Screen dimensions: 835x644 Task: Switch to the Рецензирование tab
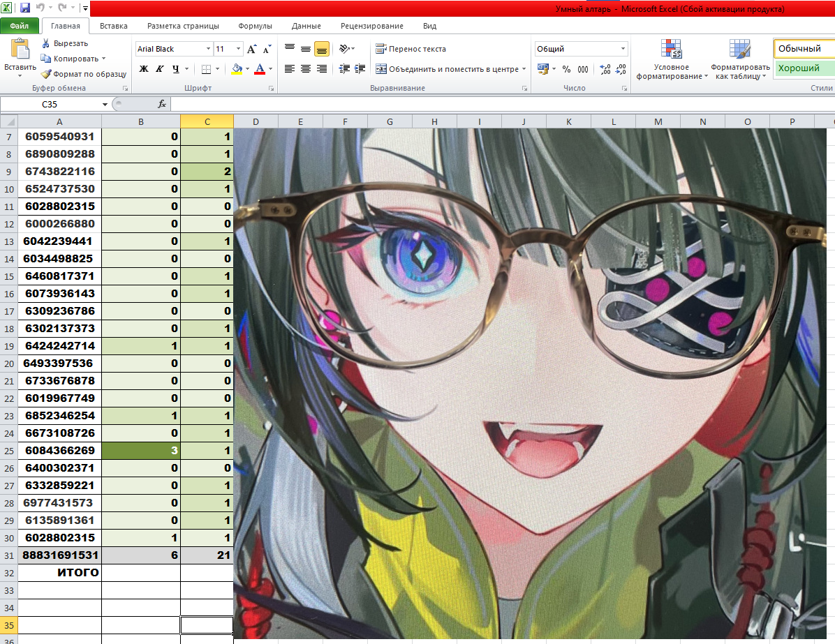click(x=371, y=26)
